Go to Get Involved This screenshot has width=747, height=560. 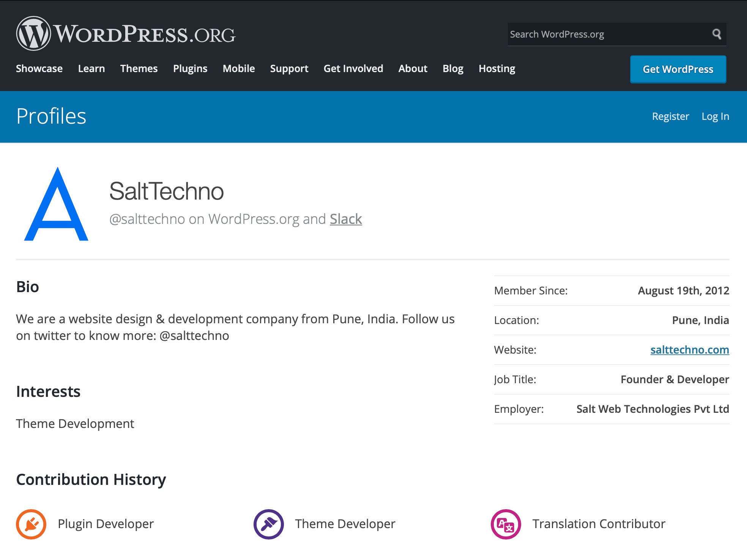point(353,69)
